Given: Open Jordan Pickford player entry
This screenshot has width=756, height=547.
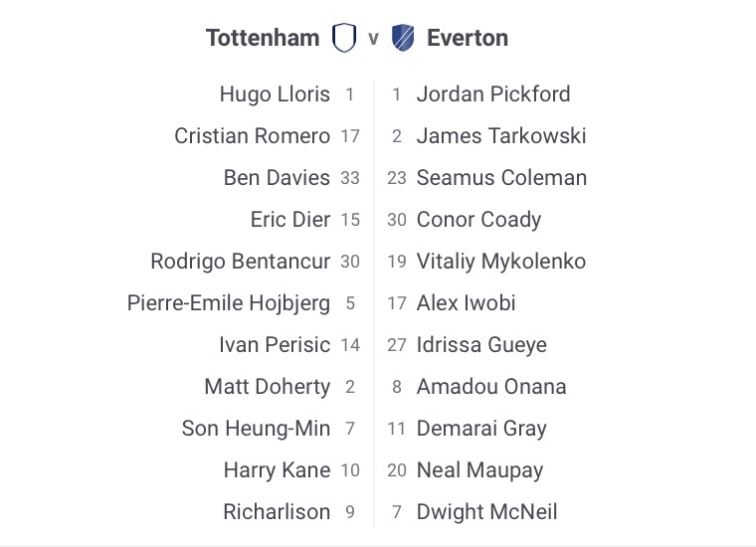Looking at the screenshot, I should 493,94.
